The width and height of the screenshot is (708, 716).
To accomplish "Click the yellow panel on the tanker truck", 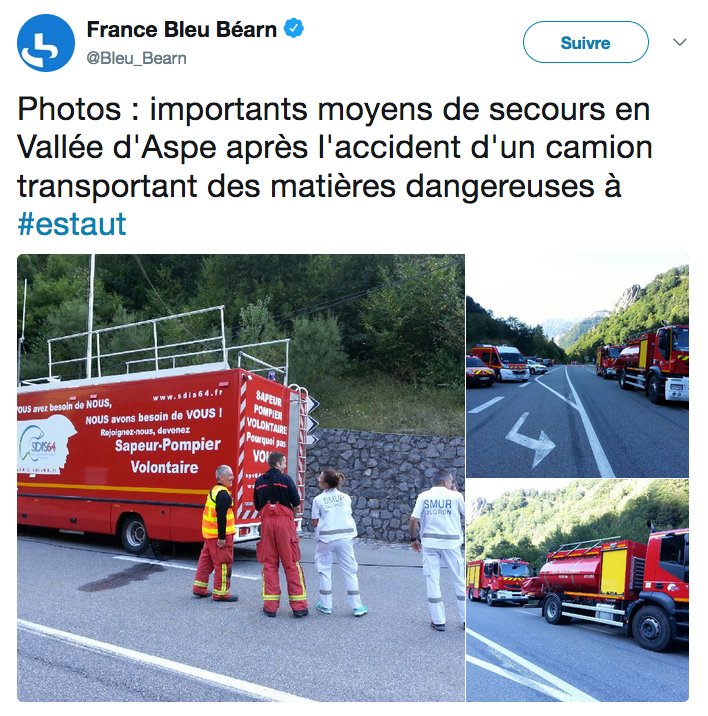I will click(613, 572).
